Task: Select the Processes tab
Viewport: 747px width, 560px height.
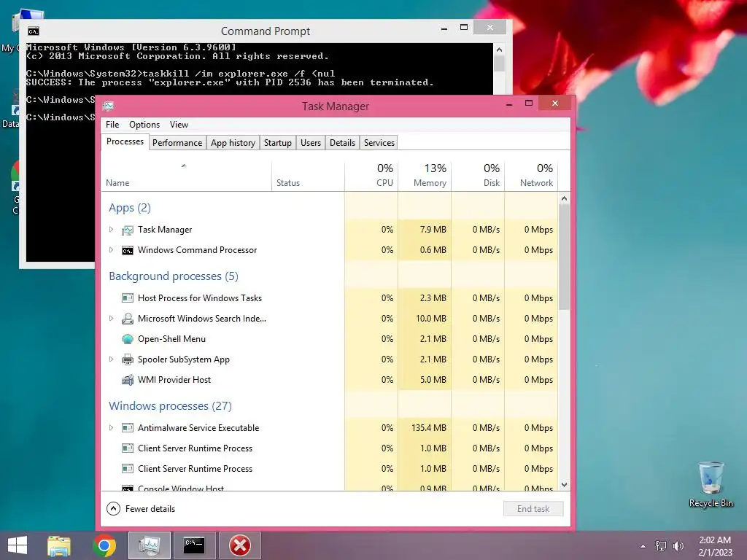Action: (125, 141)
